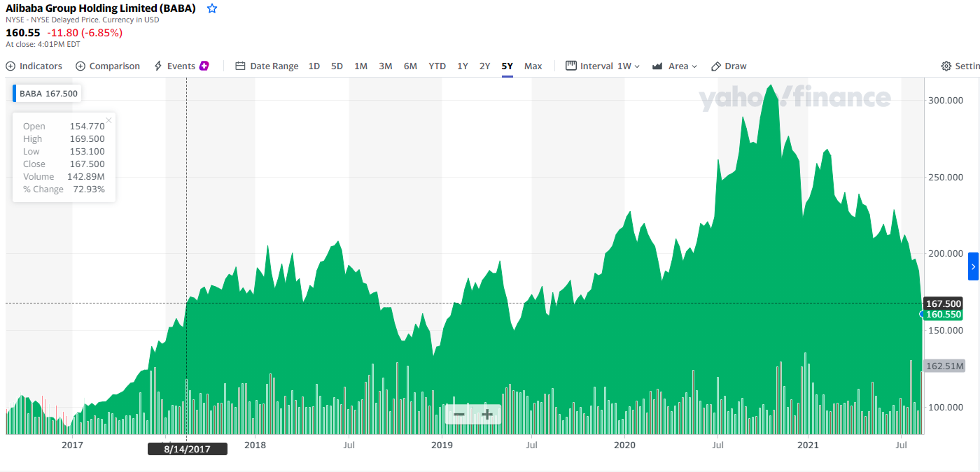Expand the Interval 1W dropdown
This screenshot has height=472, width=980.
603,66
